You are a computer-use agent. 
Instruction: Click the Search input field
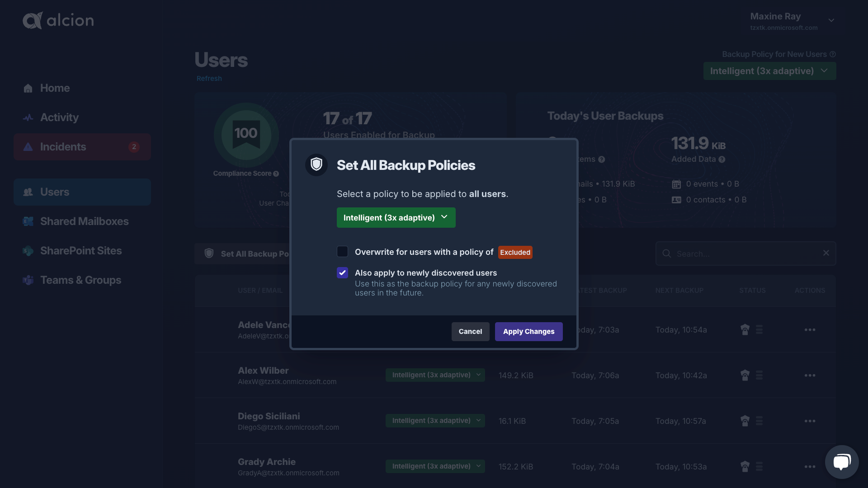(745, 253)
